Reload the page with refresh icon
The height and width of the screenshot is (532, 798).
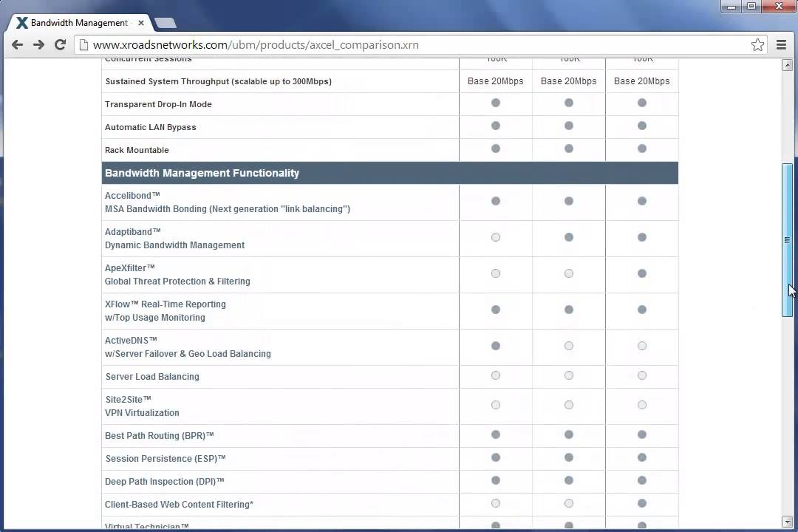tap(60, 45)
